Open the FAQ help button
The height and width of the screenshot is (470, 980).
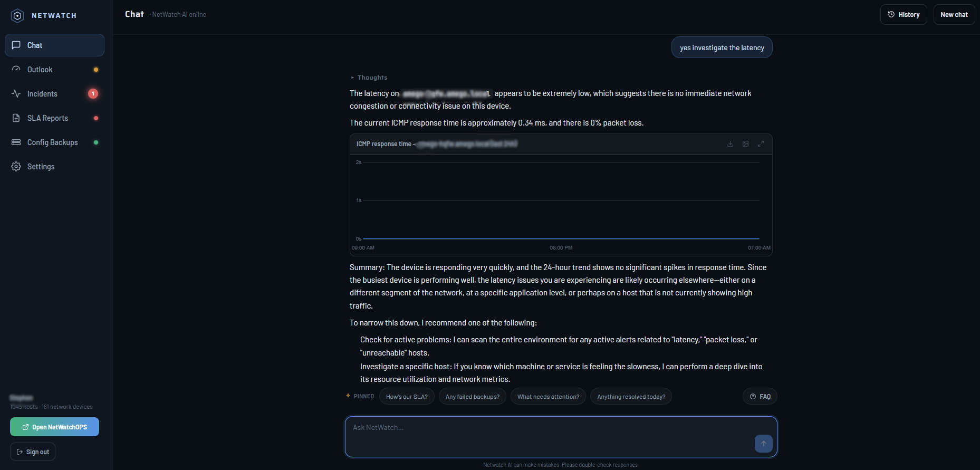pyautogui.click(x=760, y=397)
